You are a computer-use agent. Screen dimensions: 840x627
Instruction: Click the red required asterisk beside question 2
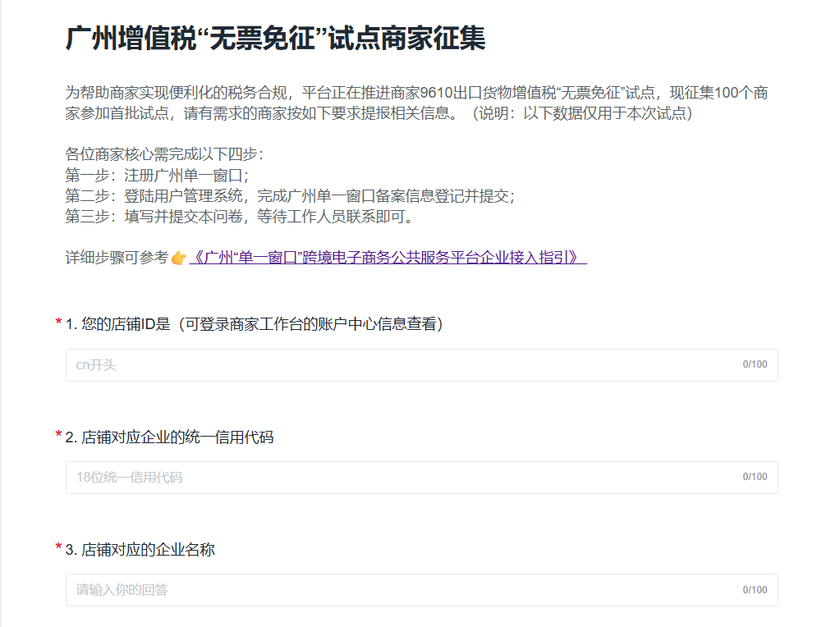[58, 437]
